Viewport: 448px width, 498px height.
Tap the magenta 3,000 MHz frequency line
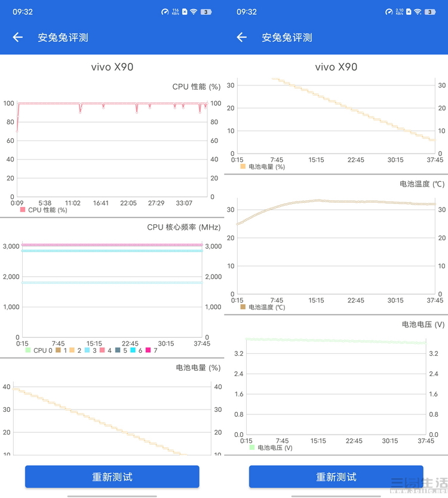point(112,245)
